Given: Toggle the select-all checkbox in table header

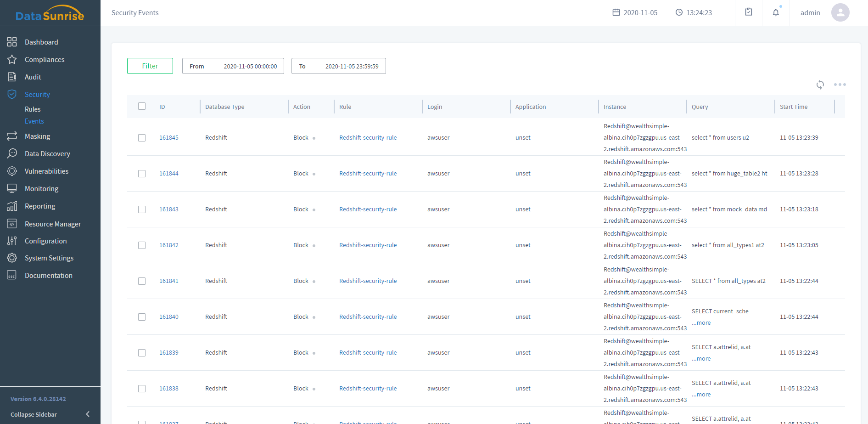Looking at the screenshot, I should point(142,106).
